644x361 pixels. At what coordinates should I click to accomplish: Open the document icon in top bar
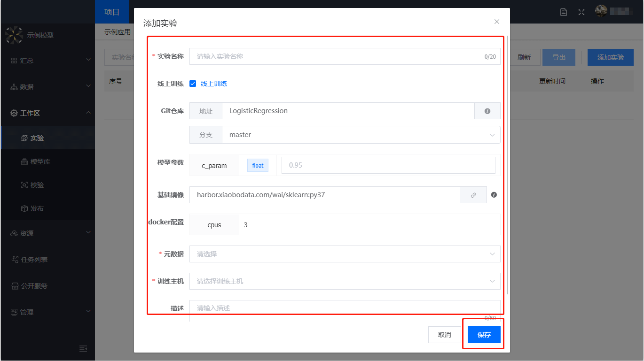click(x=564, y=12)
